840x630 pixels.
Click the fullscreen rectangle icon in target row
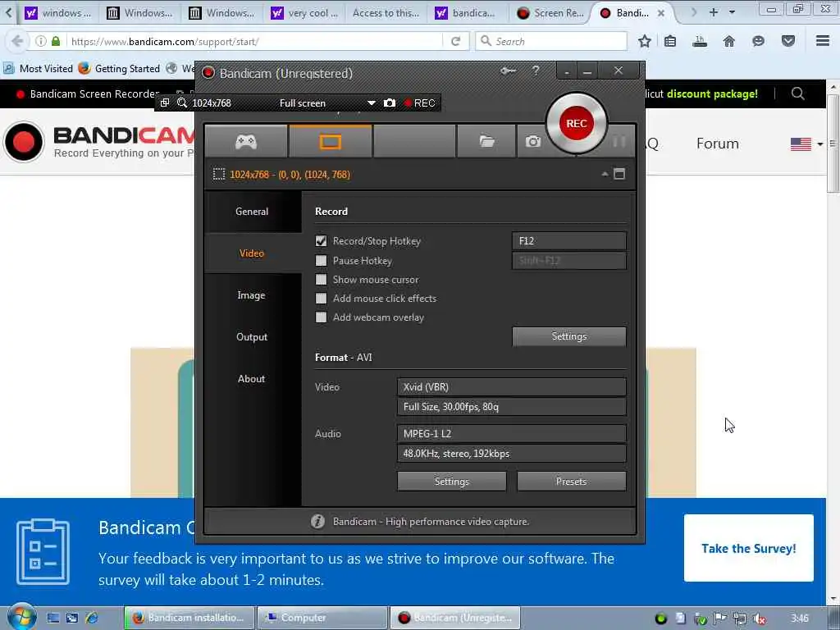click(x=619, y=174)
